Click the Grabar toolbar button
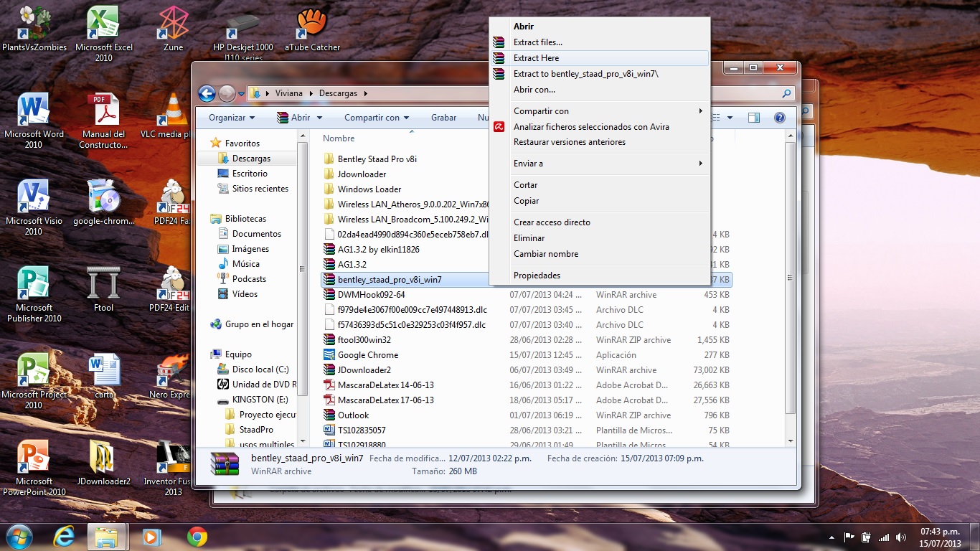The width and height of the screenshot is (980, 551). pos(443,118)
